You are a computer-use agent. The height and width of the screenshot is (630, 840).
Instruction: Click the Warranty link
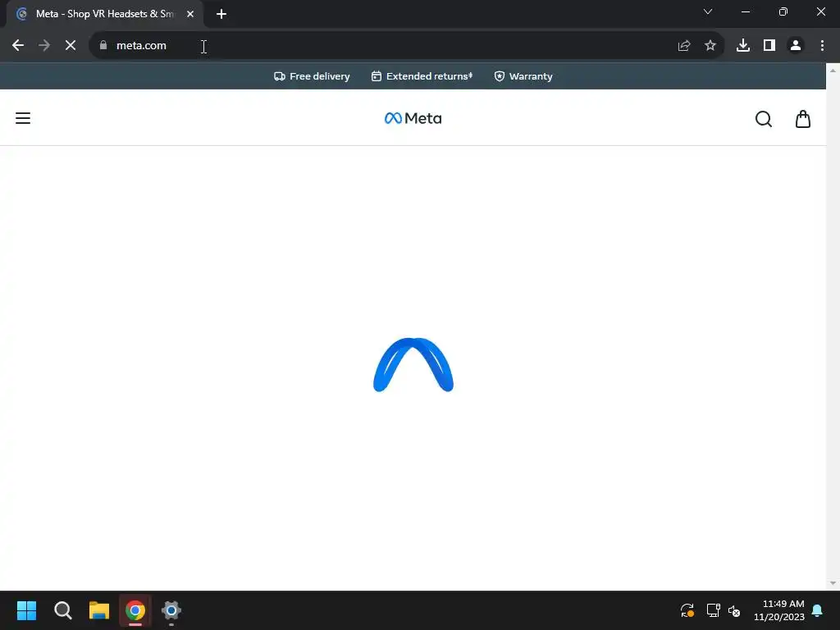click(523, 76)
